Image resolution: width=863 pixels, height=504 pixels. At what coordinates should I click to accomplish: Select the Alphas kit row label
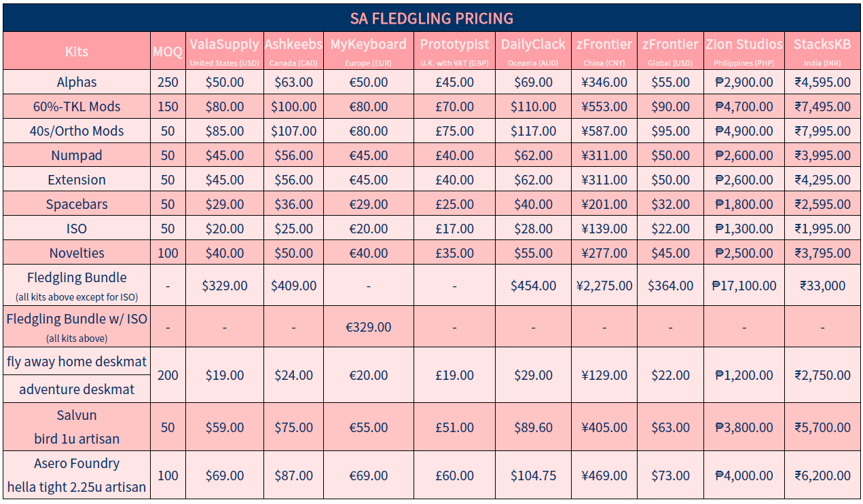pos(77,82)
